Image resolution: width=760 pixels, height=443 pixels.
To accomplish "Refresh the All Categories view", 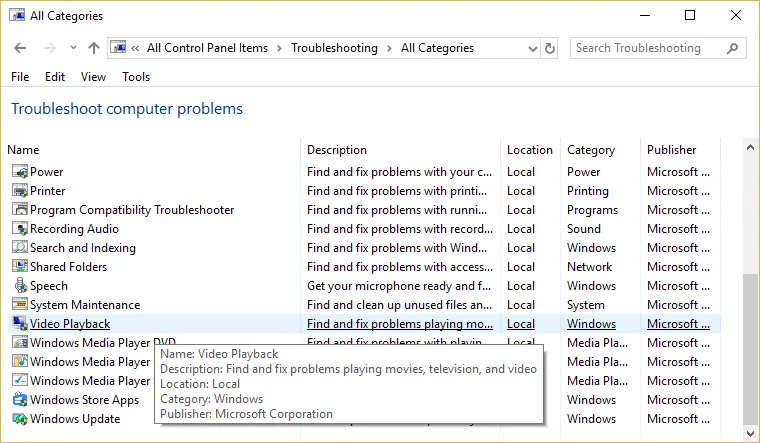I will (x=550, y=48).
